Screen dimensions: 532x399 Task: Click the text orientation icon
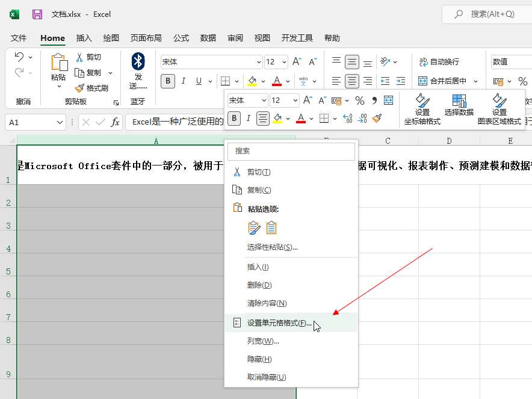pyautogui.click(x=385, y=61)
